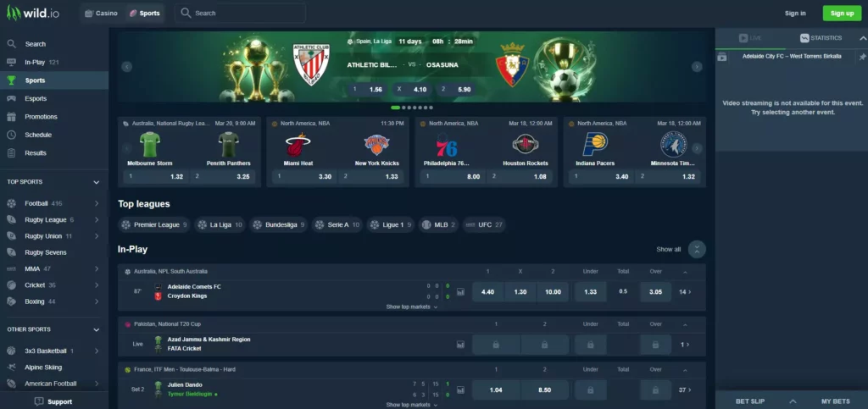Select draw odds 4.10 in banner
Screen dimensions: 868x409
coord(412,89)
